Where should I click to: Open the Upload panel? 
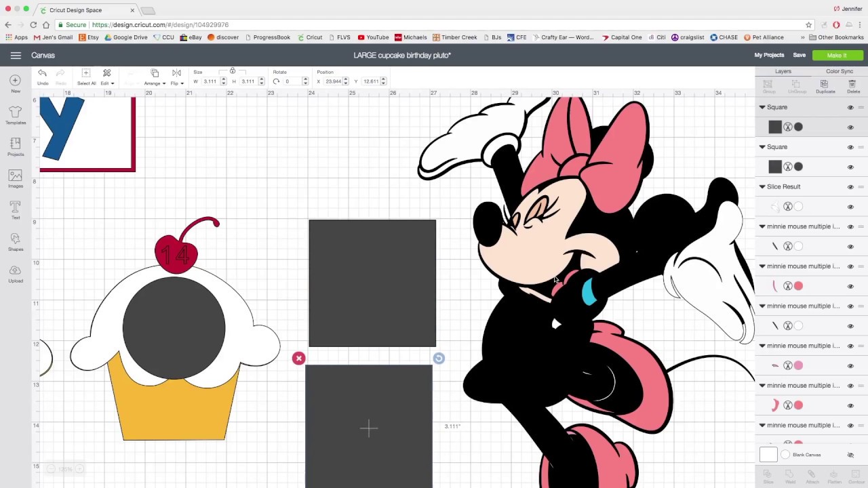tap(16, 273)
